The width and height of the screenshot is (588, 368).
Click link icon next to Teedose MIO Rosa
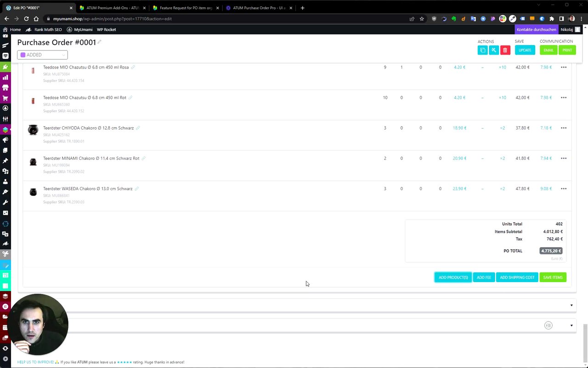pyautogui.click(x=133, y=67)
